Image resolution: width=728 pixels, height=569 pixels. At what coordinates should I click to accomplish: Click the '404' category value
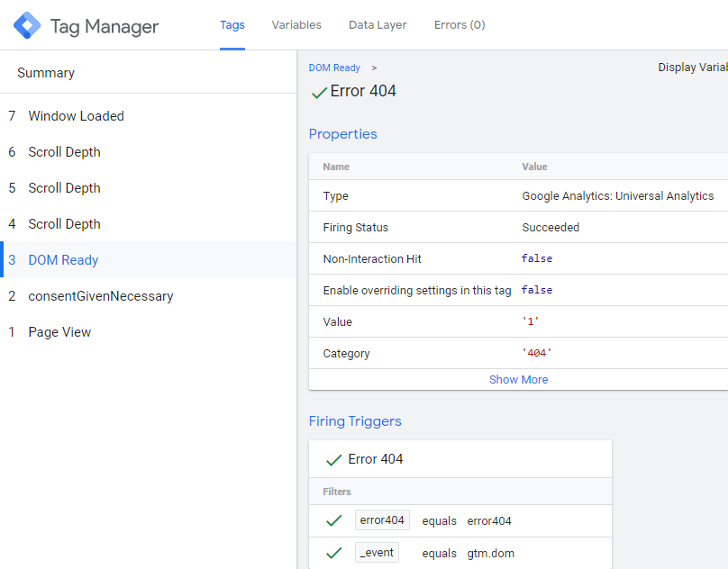[537, 353]
